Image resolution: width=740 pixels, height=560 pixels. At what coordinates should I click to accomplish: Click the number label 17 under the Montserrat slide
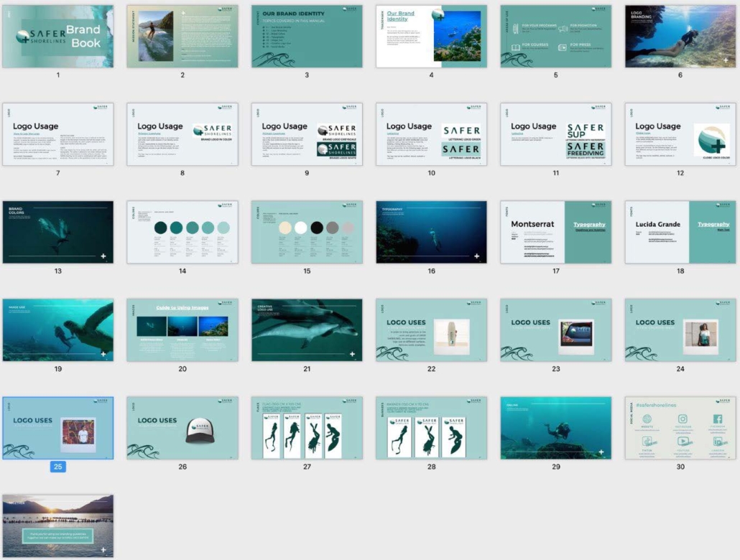[x=556, y=271]
